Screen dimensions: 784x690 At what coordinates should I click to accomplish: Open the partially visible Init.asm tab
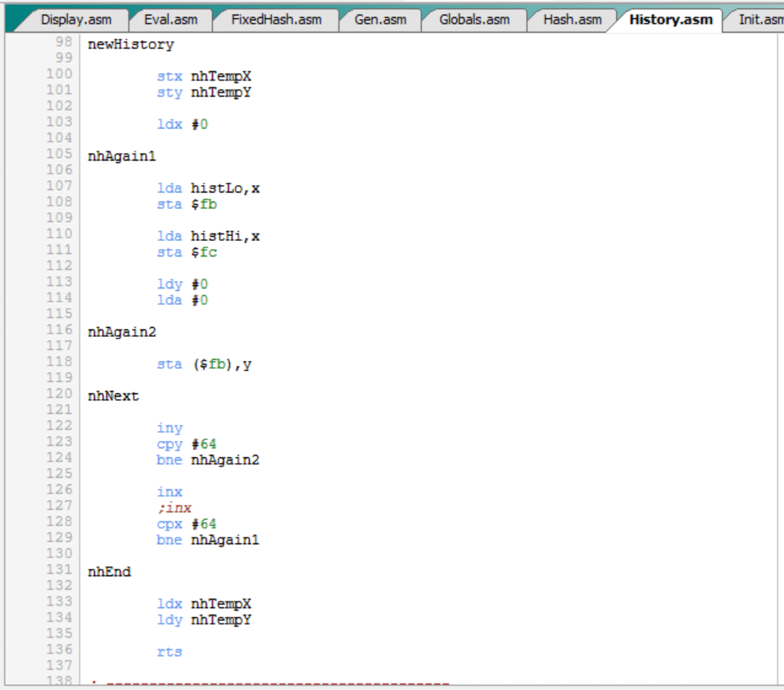(759, 20)
